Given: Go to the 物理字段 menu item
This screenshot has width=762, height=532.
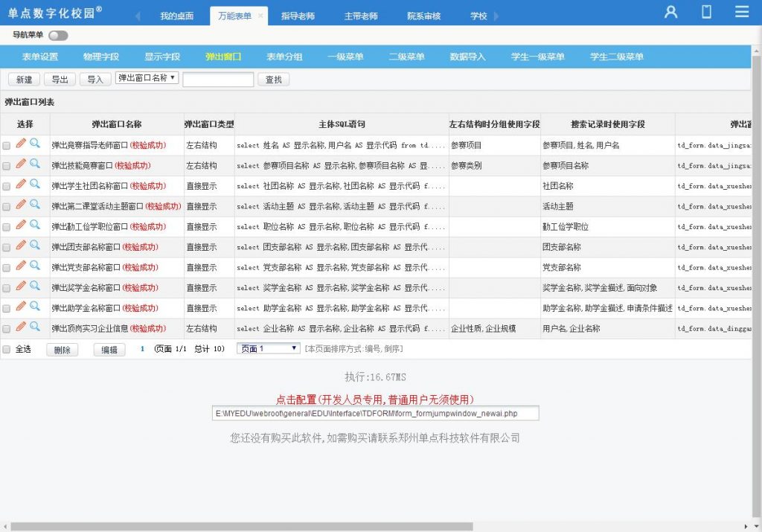Looking at the screenshot, I should point(101,57).
